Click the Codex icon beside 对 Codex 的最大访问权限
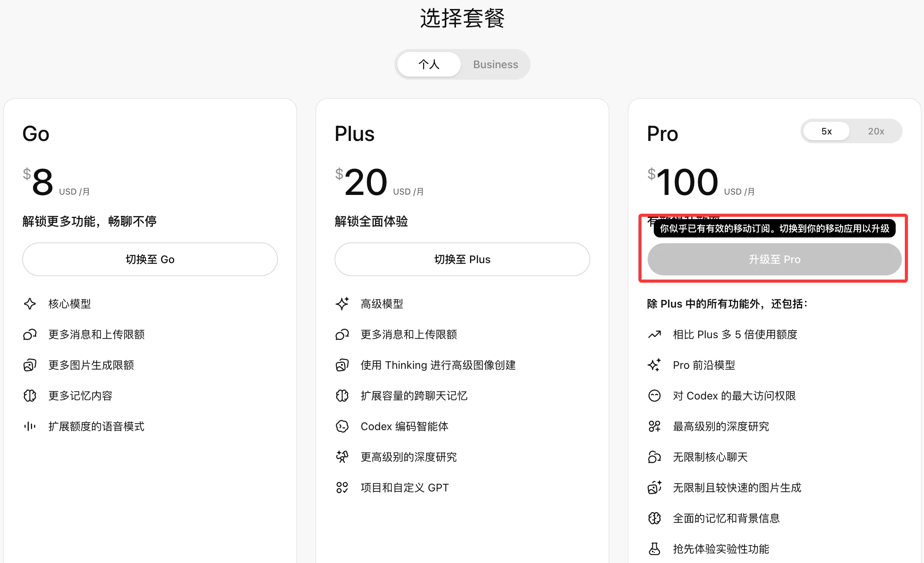This screenshot has width=924, height=563. [655, 396]
